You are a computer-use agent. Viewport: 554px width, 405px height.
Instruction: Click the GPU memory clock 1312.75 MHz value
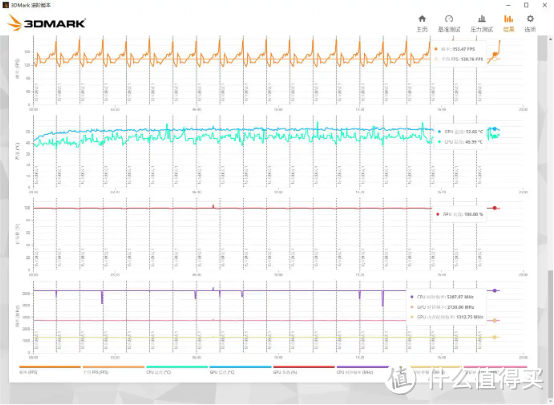click(469, 317)
